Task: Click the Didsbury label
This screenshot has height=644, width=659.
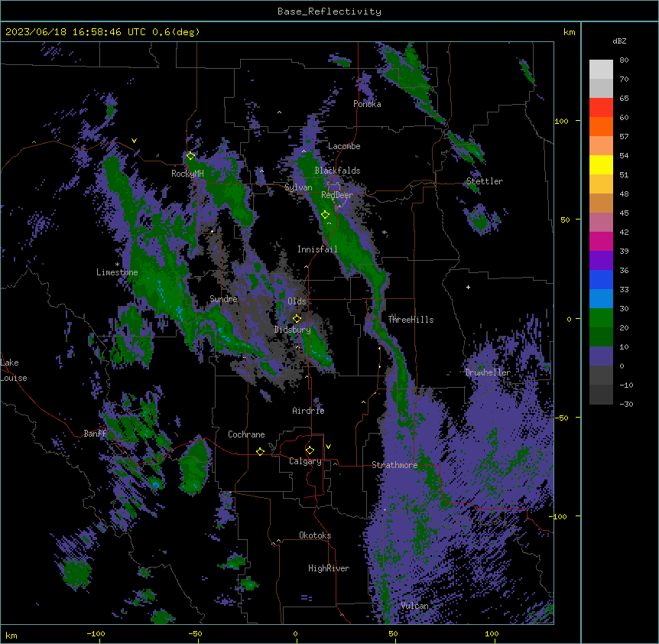Action: pos(293,330)
